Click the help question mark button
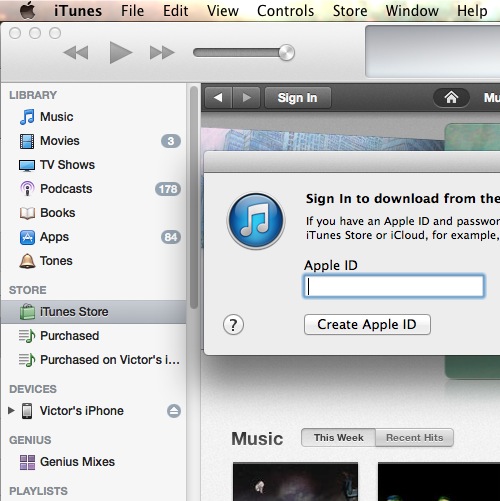Image resolution: width=500 pixels, height=501 pixels. (x=233, y=324)
